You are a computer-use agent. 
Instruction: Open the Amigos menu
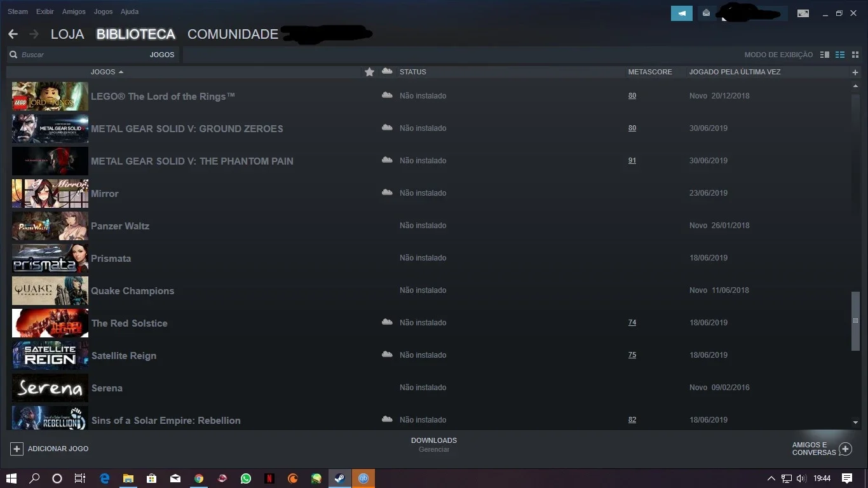coord(74,11)
